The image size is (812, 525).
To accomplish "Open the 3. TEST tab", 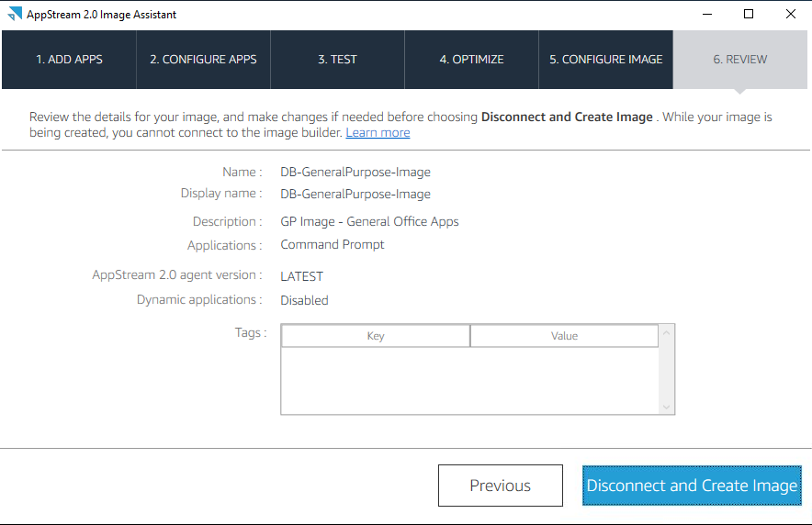I will tap(338, 60).
